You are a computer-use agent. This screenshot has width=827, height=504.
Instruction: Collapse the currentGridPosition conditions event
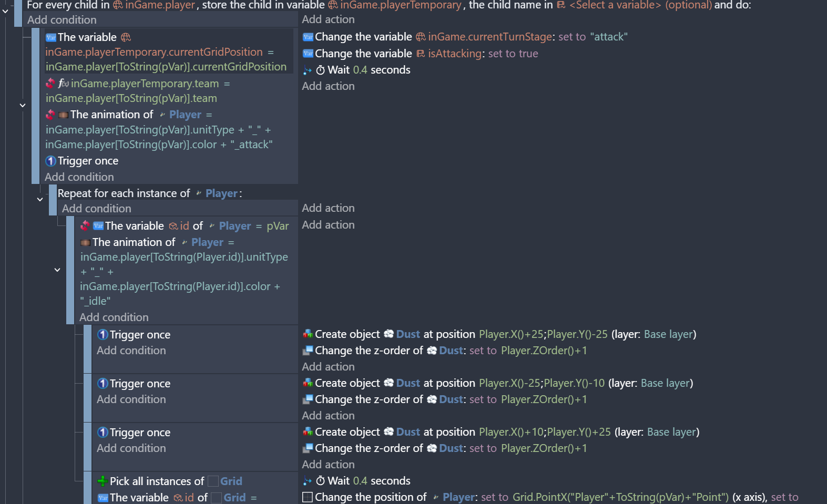tap(23, 105)
